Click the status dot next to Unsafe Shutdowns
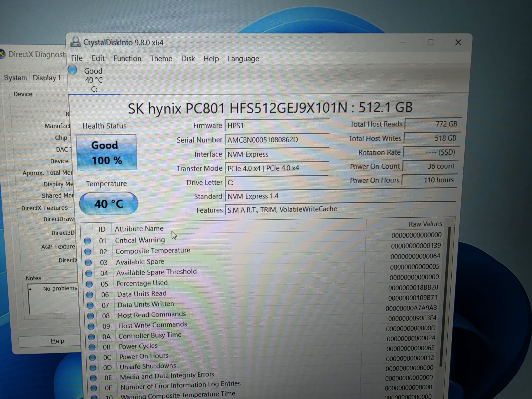 [x=93, y=368]
